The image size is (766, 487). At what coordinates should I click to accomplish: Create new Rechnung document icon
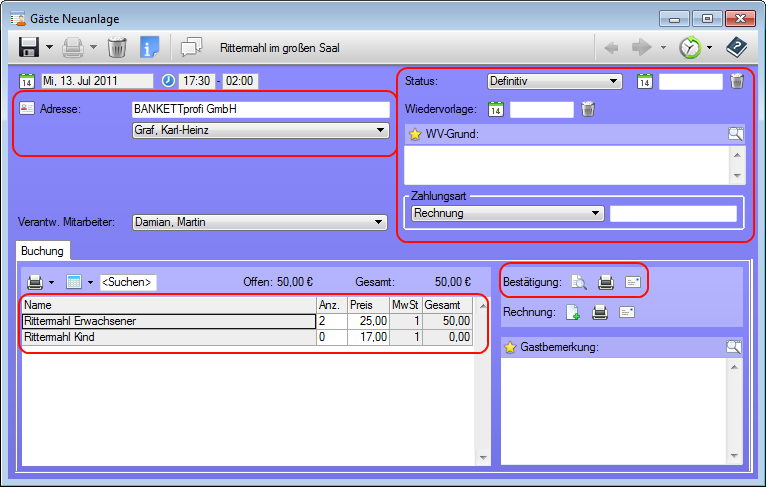(x=573, y=312)
